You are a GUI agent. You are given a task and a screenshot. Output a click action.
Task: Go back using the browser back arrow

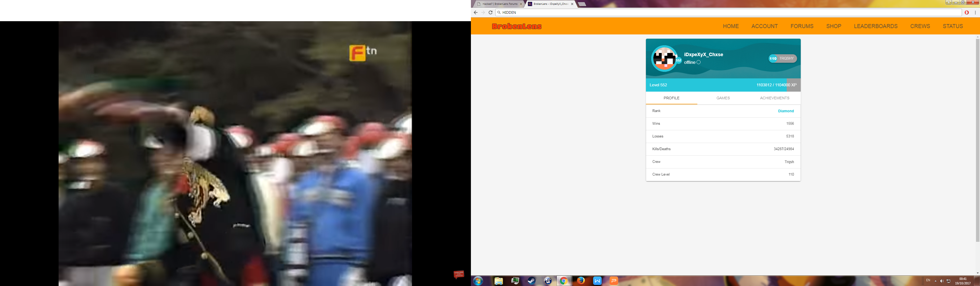pyautogui.click(x=475, y=12)
